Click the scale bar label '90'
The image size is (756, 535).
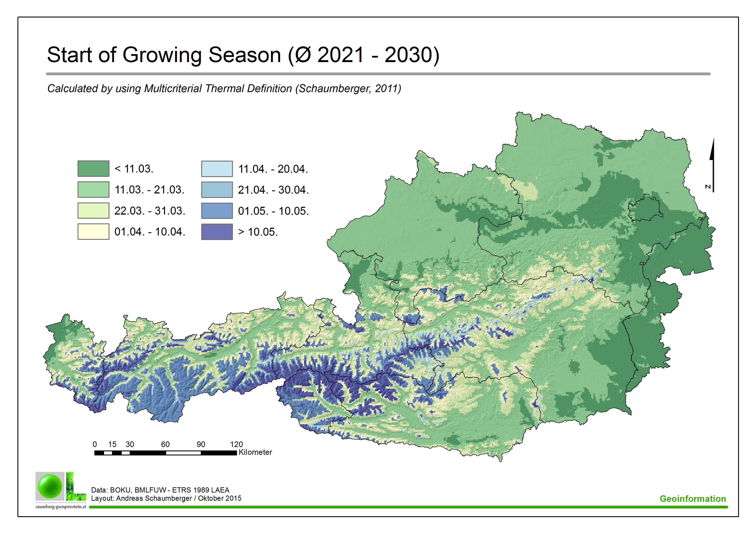(201, 444)
